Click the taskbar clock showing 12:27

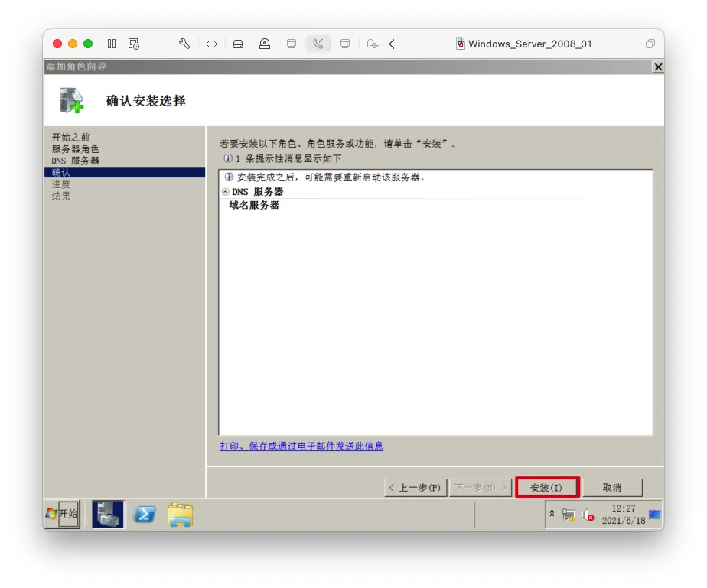[x=624, y=508]
